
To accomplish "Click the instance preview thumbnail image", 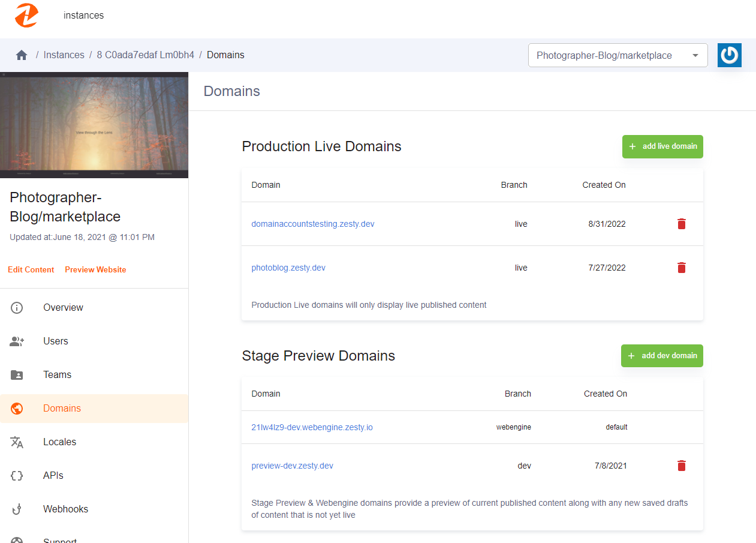I will click(x=94, y=125).
